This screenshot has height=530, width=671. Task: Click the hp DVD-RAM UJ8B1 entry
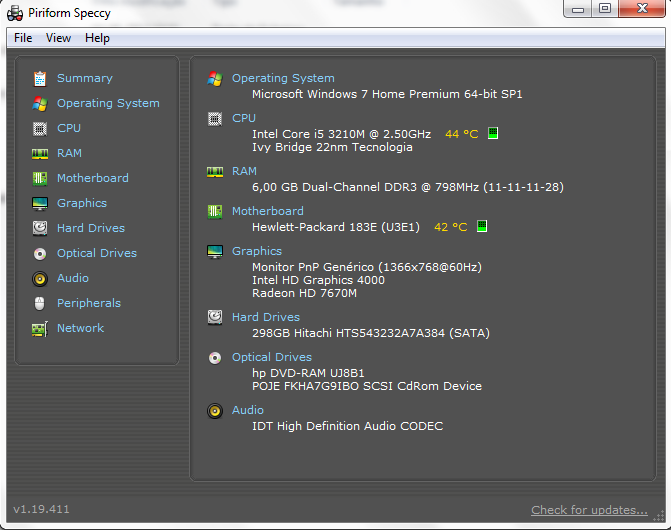pos(308,373)
